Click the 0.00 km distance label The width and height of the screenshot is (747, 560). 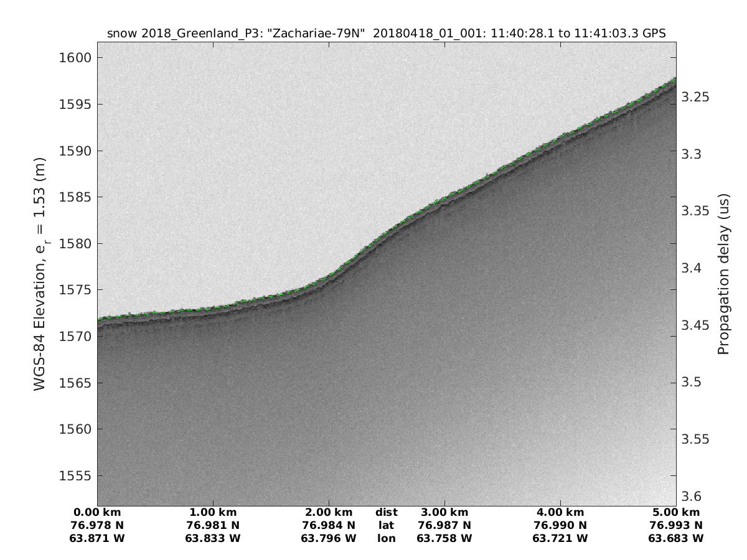pos(97,513)
